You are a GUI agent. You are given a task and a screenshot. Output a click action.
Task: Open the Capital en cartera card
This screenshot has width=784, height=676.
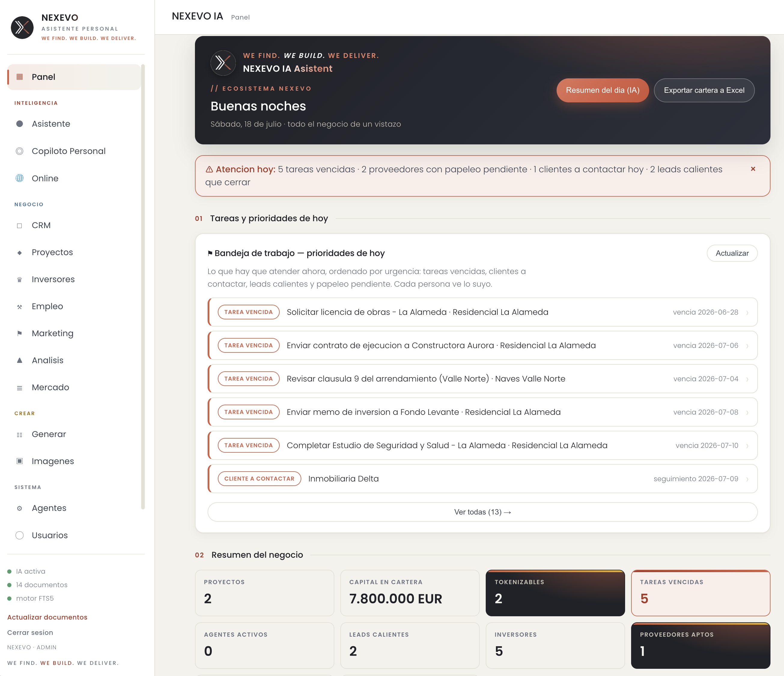click(410, 593)
